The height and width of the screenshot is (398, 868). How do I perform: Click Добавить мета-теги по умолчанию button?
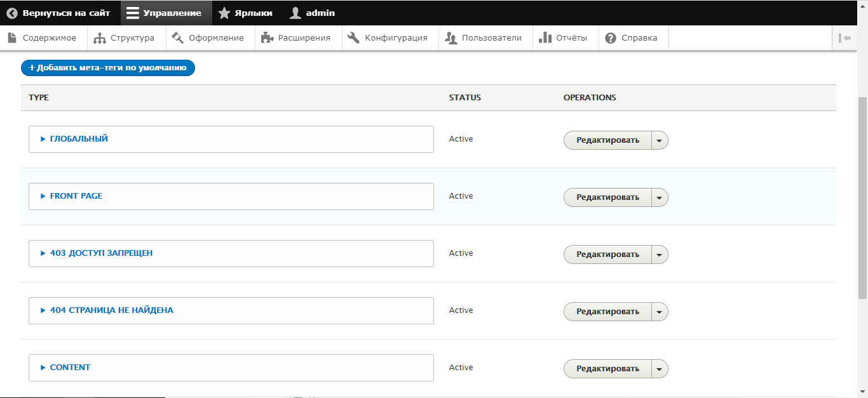pos(108,68)
